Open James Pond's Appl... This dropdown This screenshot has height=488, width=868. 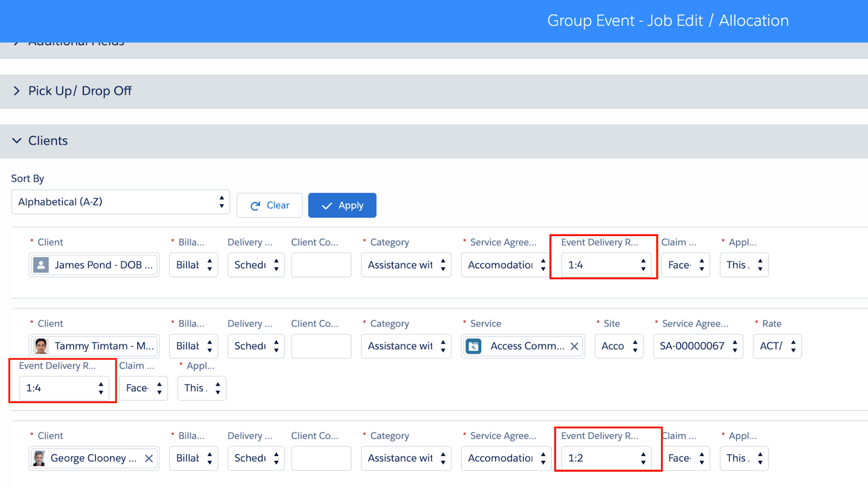pos(744,265)
